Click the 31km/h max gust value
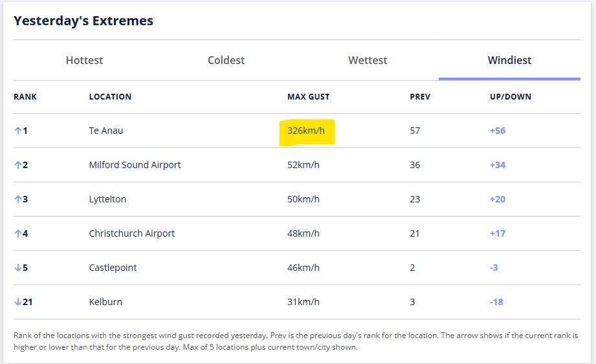This screenshot has height=364, width=596. 304,302
